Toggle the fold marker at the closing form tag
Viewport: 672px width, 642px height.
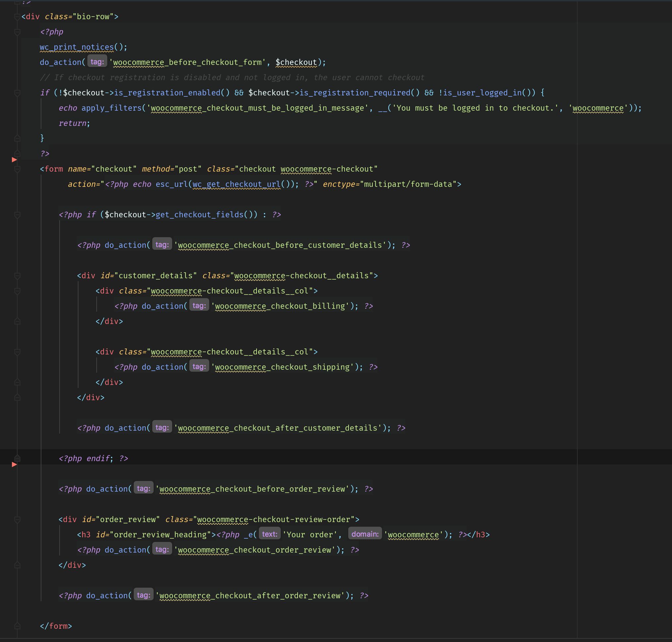(x=18, y=626)
